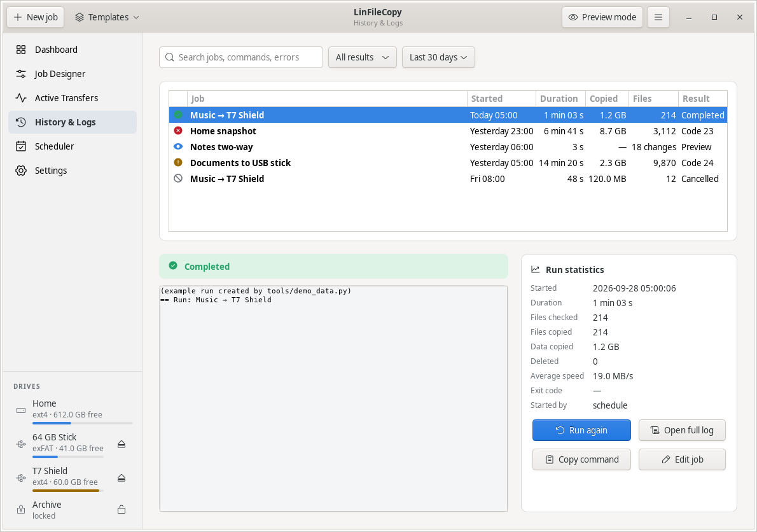Click the Run statistics chart icon
Screen dimensions: 757x532
(x=536, y=270)
